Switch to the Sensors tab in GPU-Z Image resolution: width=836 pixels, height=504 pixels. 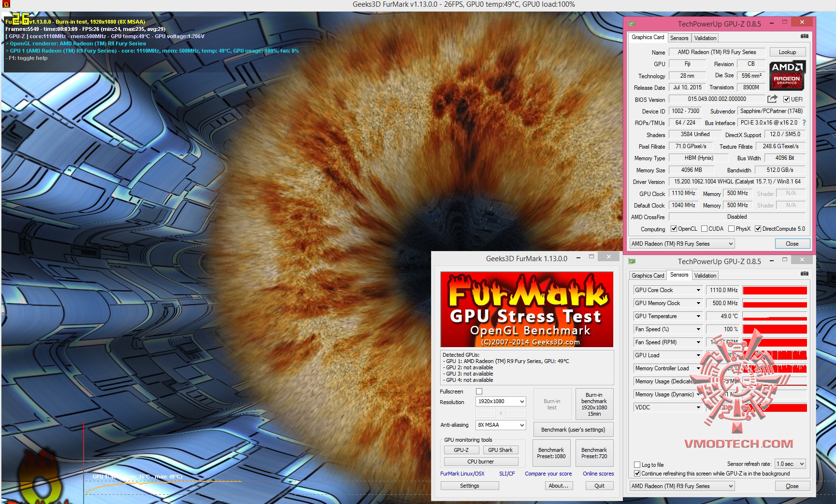[679, 38]
